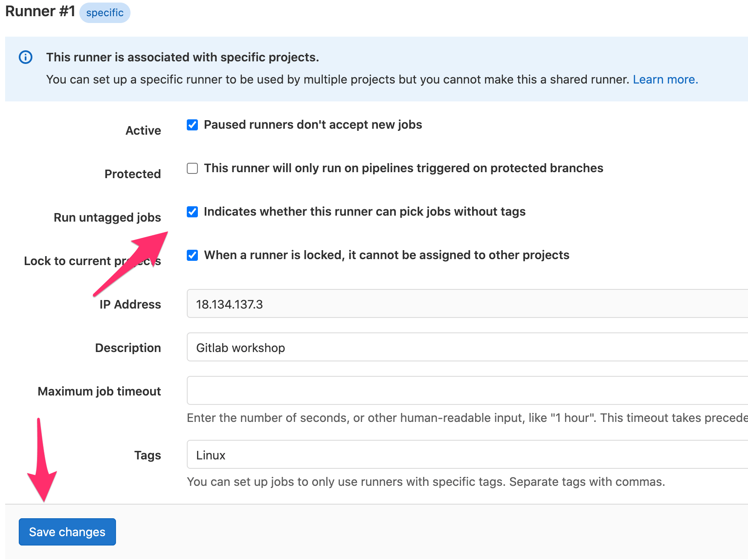Click the 'Paused runners don't accept new jobs' text

point(313,125)
